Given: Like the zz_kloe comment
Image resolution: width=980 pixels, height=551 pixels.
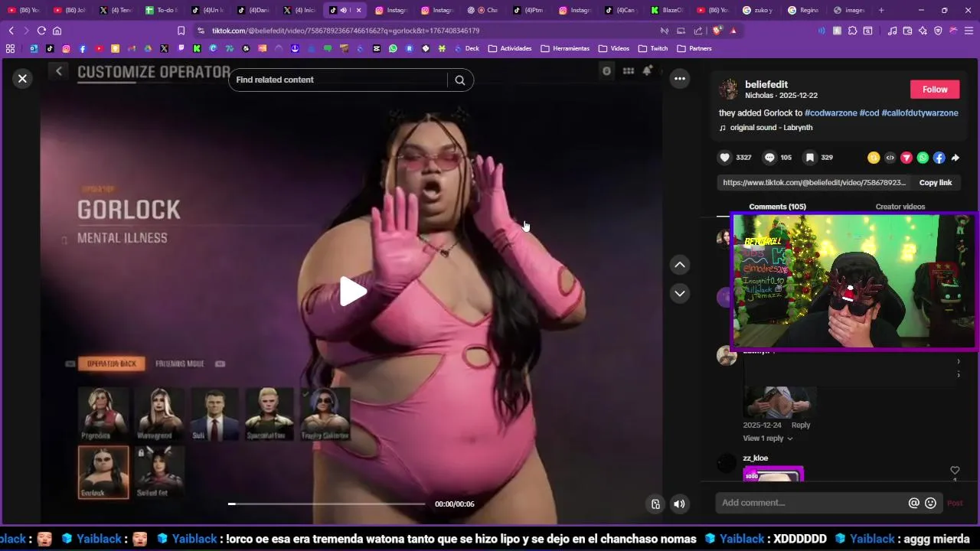Looking at the screenshot, I should coord(955,471).
